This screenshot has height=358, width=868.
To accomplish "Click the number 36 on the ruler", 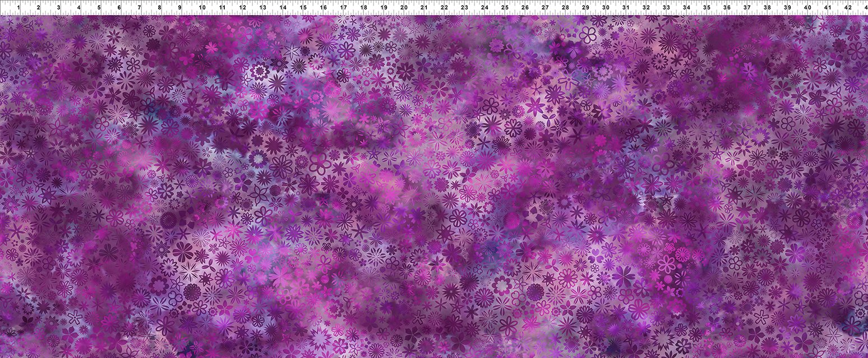I will 727,8.
